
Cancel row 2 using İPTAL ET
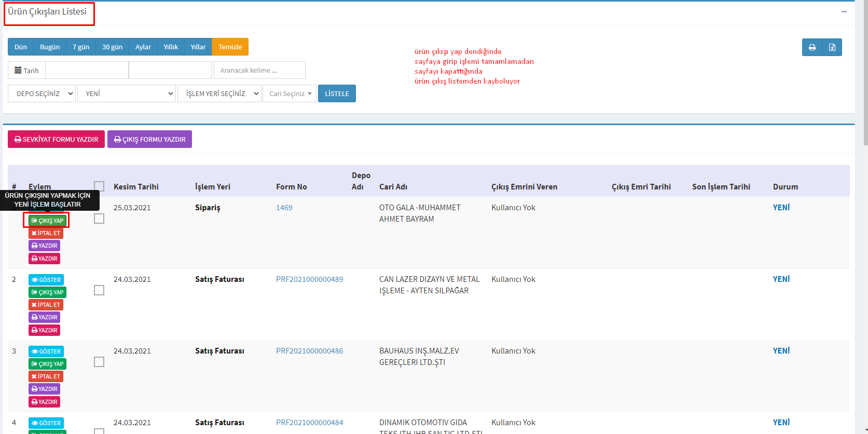[46, 305]
